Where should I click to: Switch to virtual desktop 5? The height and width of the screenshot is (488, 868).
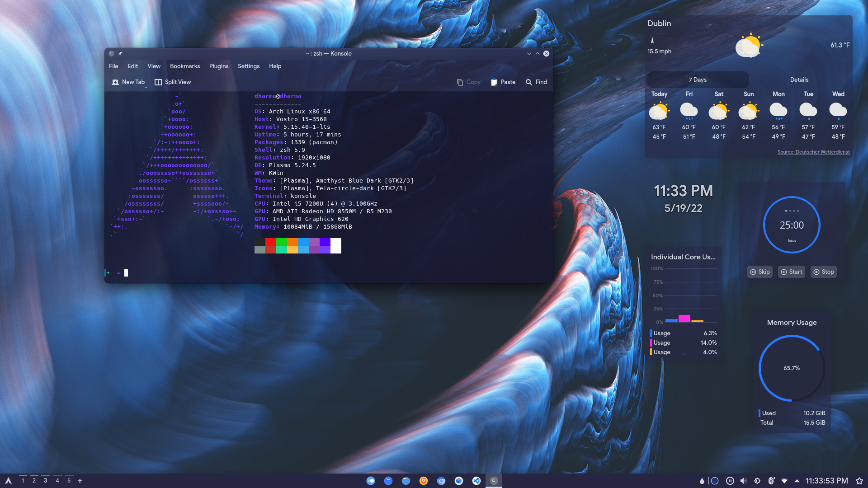69,481
